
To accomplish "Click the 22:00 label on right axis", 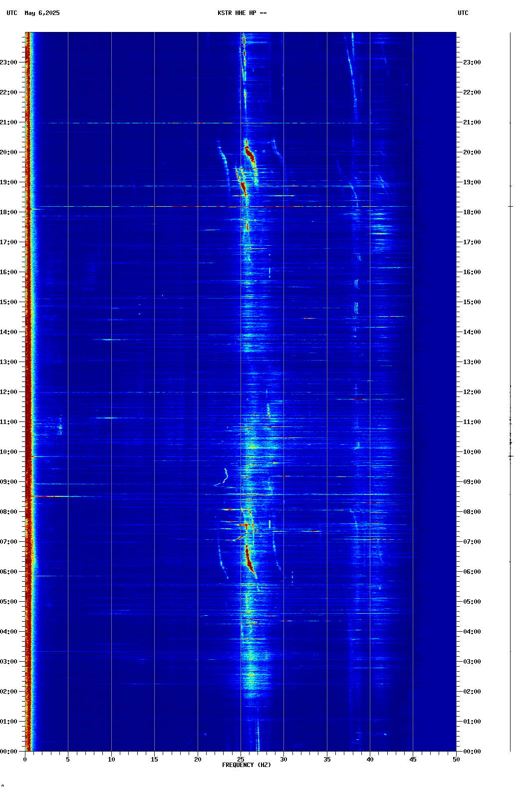I will [472, 92].
